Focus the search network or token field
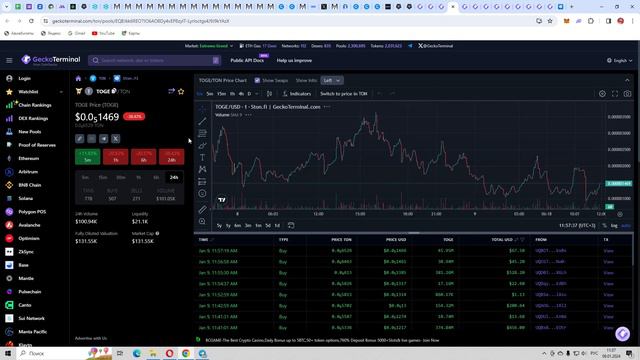Viewport: 640px width, 360px height. coord(154,60)
